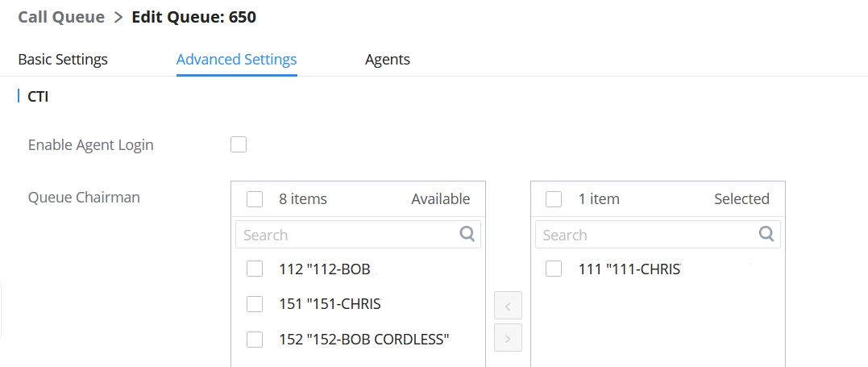The width and height of the screenshot is (868, 367).
Task: Click the 112 "112-BOB" entry text
Action: pos(324,269)
